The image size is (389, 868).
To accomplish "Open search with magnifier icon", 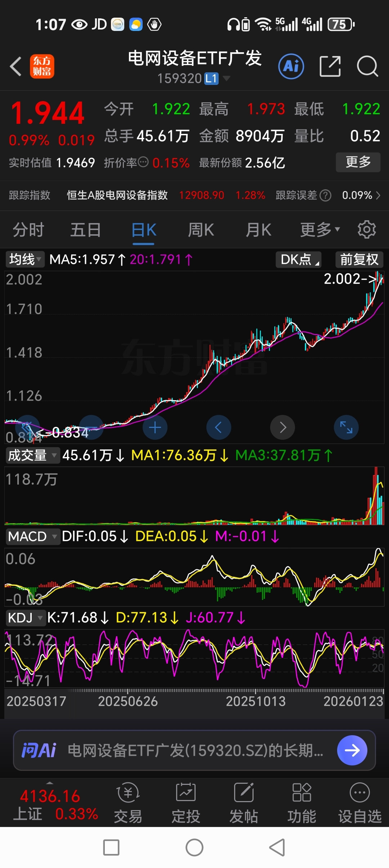I will (367, 66).
